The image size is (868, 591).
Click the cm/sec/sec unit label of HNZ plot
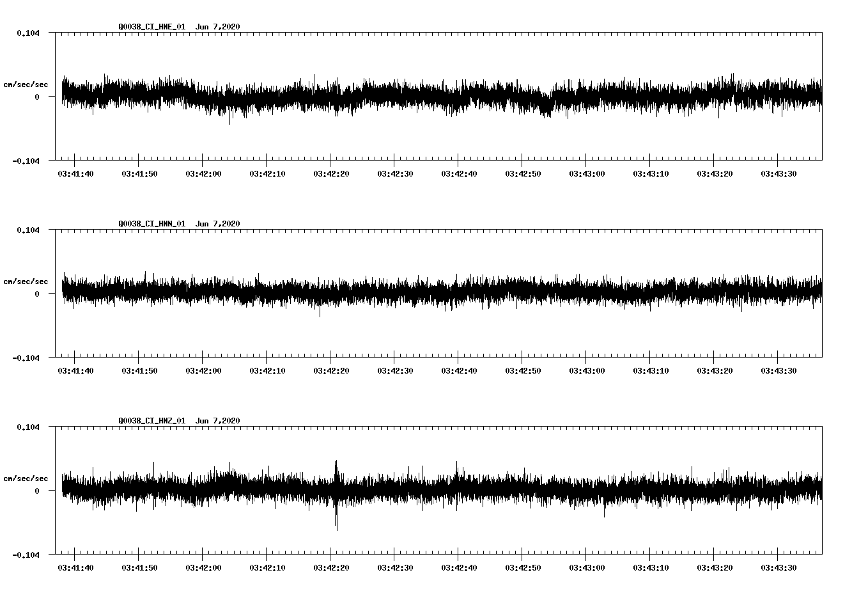pyautogui.click(x=26, y=478)
